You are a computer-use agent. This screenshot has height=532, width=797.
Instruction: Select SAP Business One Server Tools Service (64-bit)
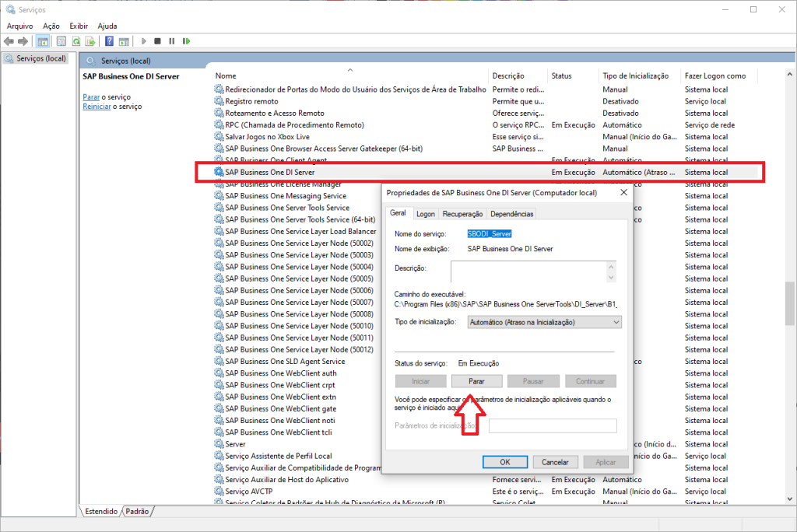(x=300, y=219)
